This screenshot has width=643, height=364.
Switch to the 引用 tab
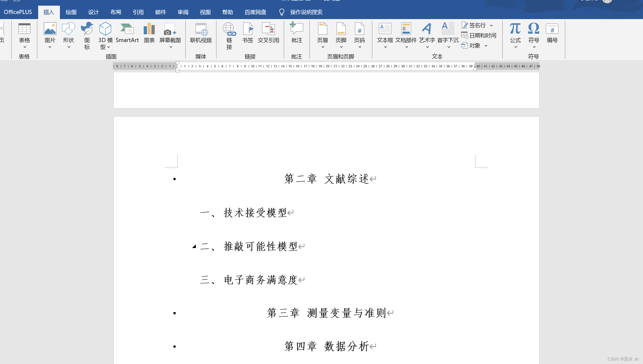(138, 12)
